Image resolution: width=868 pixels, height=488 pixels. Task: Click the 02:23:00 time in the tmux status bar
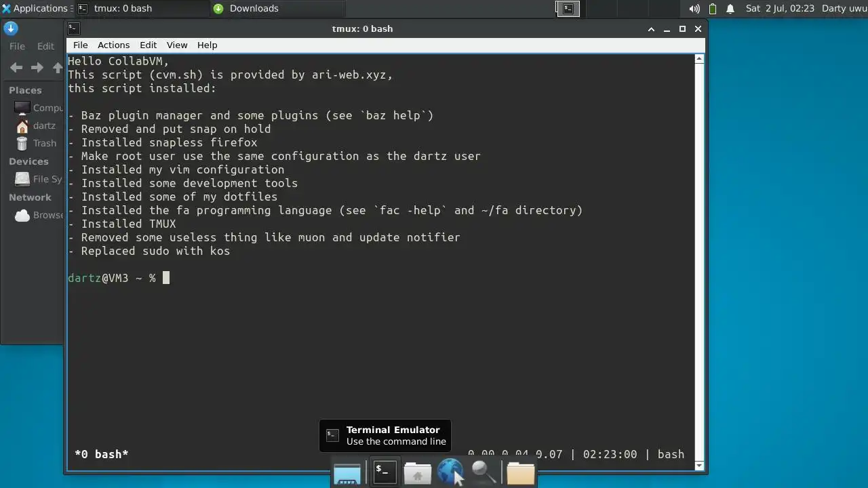pyautogui.click(x=610, y=454)
